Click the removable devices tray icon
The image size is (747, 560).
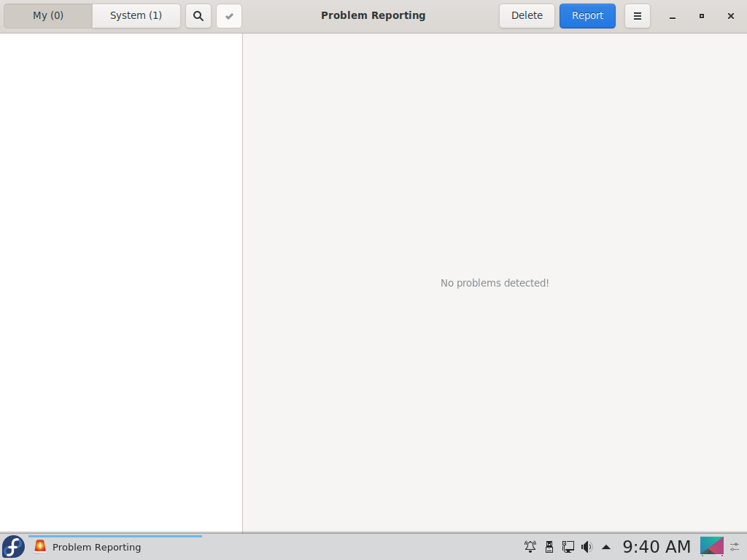point(549,547)
